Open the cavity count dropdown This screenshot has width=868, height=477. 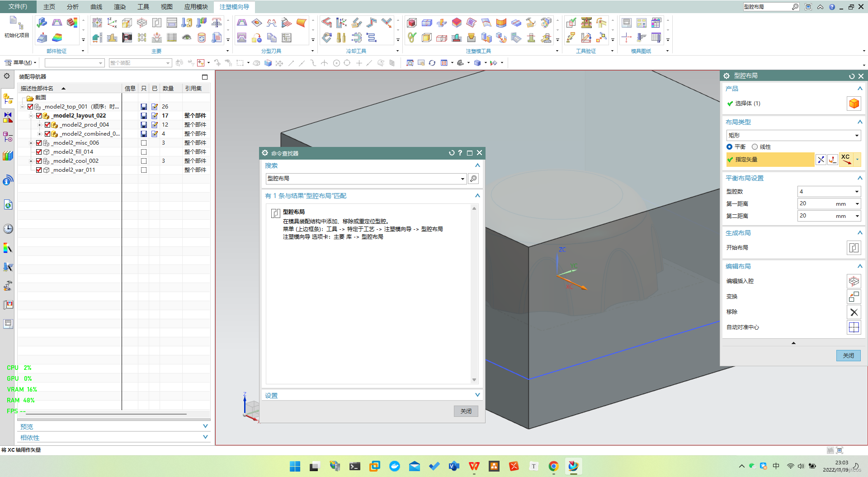point(829,191)
